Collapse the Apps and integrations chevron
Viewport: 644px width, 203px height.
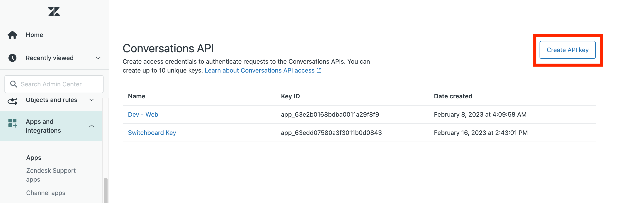[x=92, y=126]
